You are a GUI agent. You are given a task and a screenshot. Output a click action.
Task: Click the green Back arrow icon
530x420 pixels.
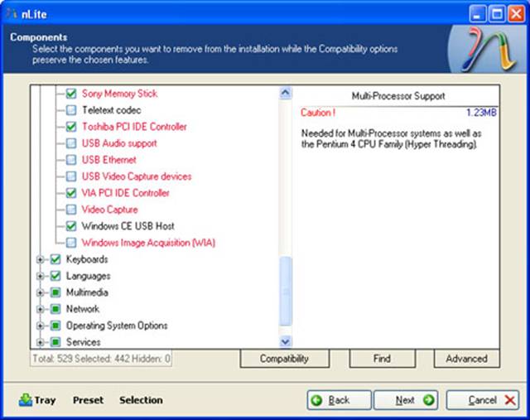pos(317,400)
